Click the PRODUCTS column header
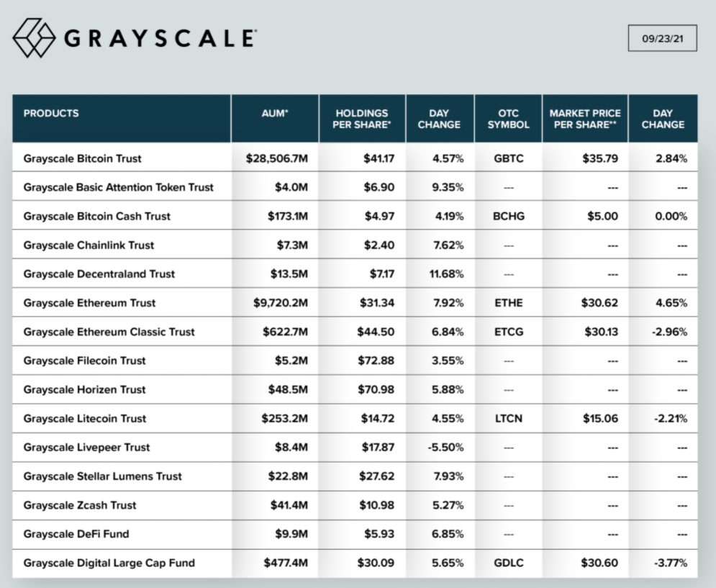The height and width of the screenshot is (588, 716). (51, 114)
